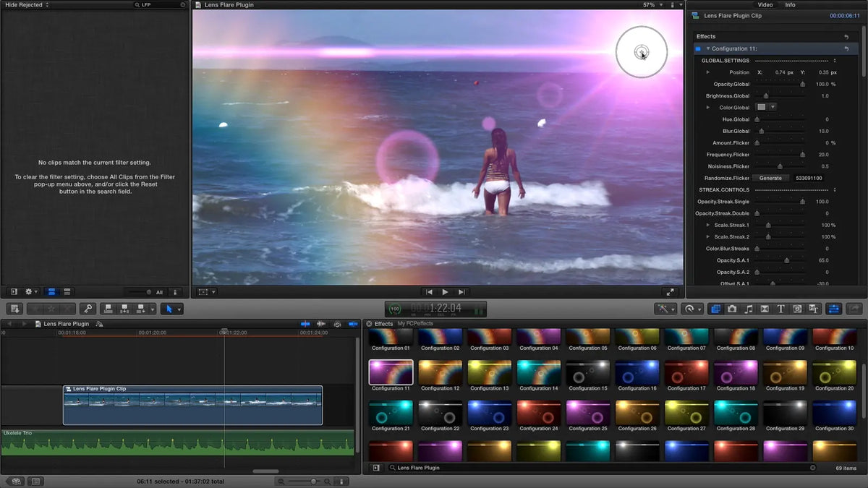Show the Libraries list icon in browser
This screenshot has height=488, width=868.
[13, 292]
